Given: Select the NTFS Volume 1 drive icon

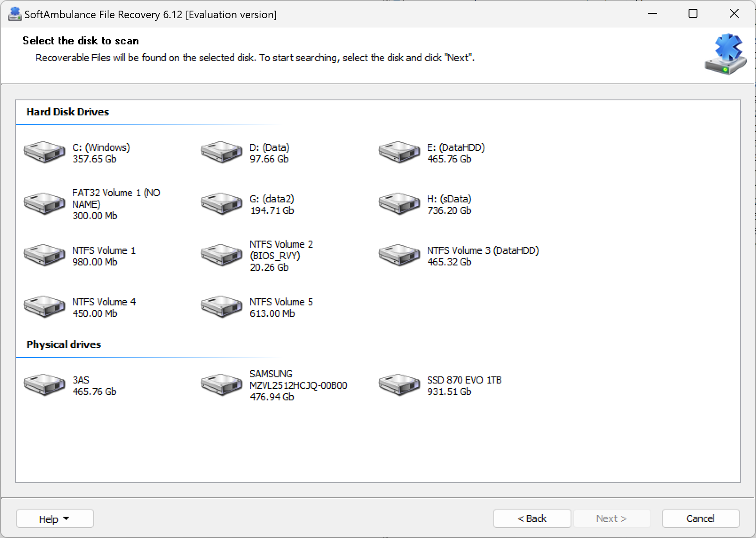Looking at the screenshot, I should (x=44, y=255).
